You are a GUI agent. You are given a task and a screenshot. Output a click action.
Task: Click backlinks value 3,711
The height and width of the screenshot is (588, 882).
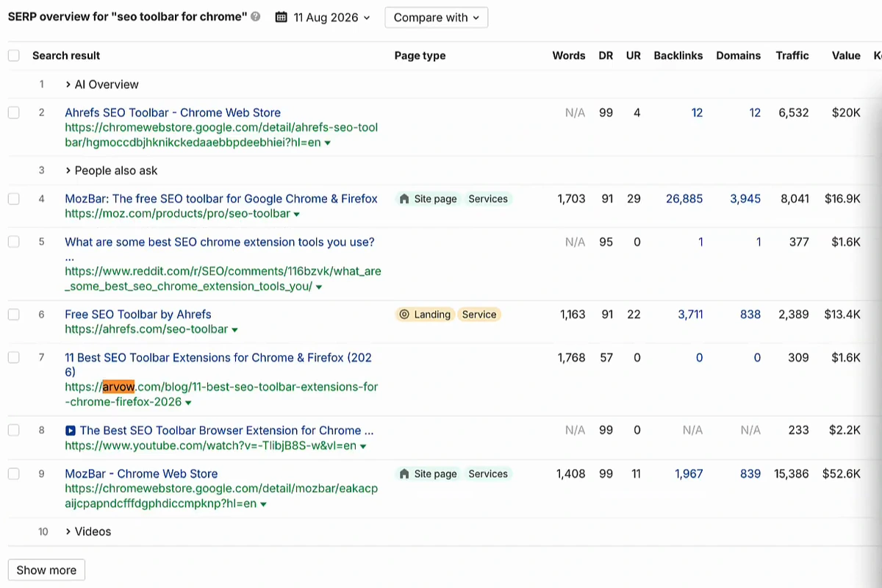pyautogui.click(x=690, y=315)
